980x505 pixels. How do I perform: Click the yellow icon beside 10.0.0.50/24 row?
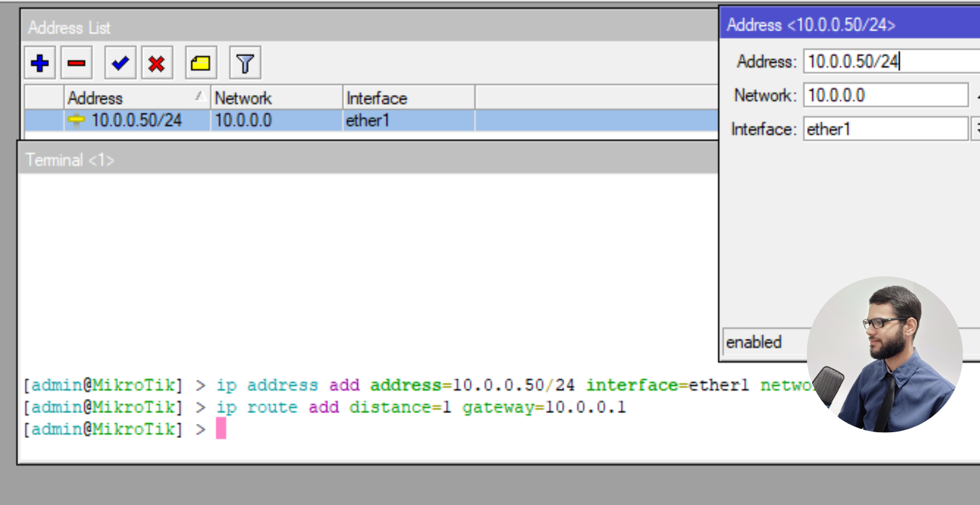(77, 120)
